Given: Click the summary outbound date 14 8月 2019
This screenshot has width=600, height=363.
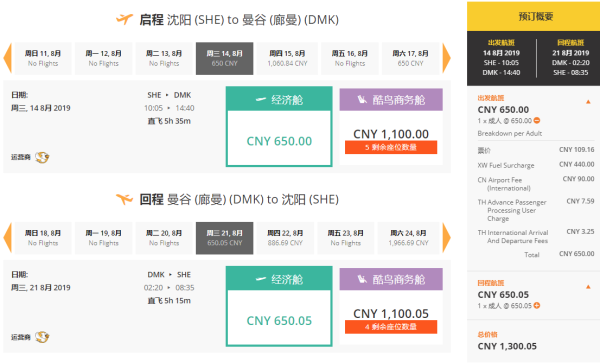Looking at the screenshot, I should pos(501,53).
